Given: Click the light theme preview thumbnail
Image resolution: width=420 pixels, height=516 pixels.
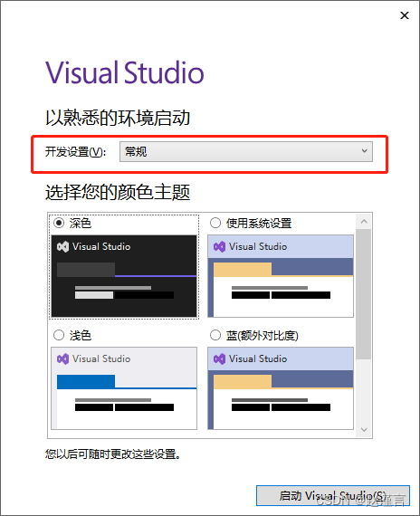Looking at the screenshot, I should coord(124,388).
